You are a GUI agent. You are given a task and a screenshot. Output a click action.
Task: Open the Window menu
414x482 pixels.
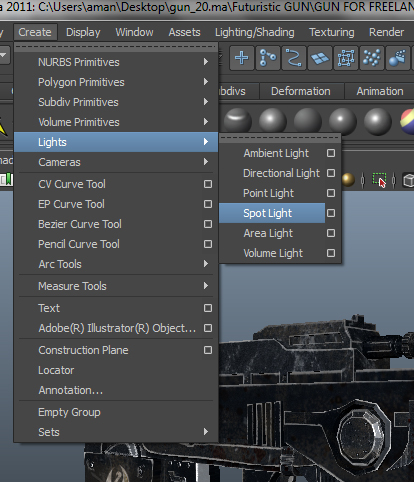coord(134,32)
